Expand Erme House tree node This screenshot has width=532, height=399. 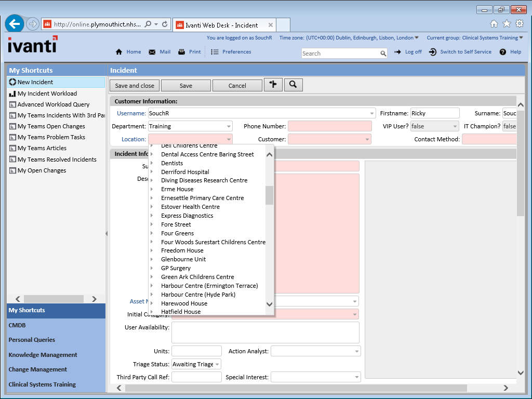point(152,189)
